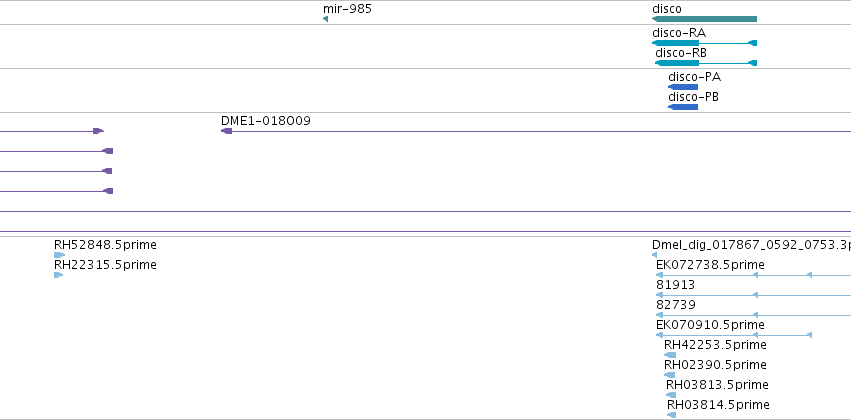This screenshot has width=851, height=420.
Task: Click the disco-PA protein bar
Action: click(683, 87)
